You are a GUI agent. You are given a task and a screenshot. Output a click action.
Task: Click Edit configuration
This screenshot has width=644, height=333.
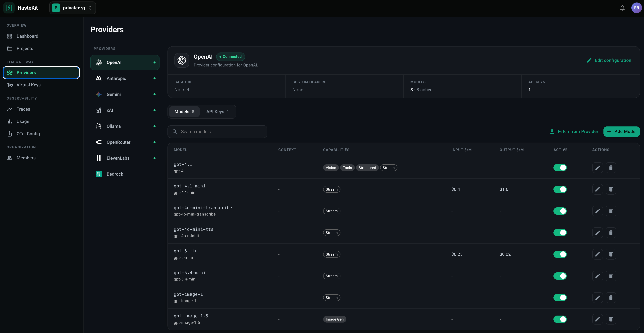[609, 60]
